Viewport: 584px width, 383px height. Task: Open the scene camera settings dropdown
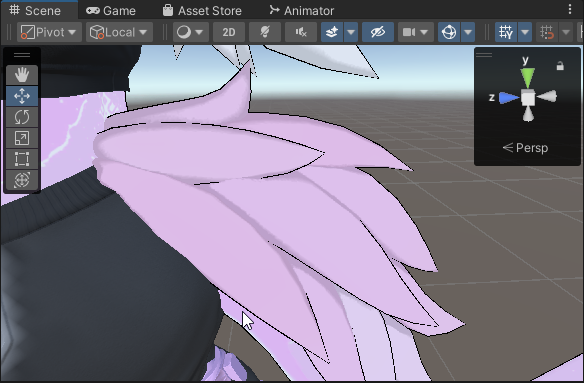[416, 32]
